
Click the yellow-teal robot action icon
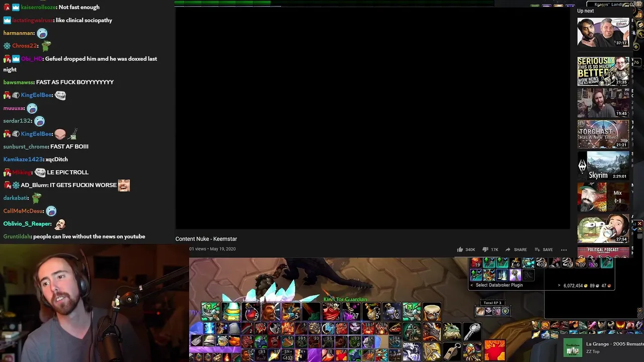pos(231,312)
